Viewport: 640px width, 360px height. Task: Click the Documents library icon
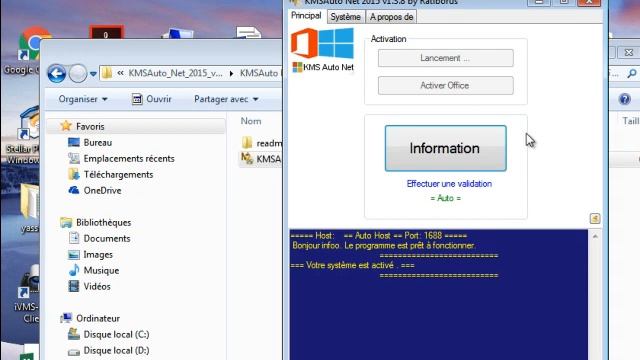(73, 238)
